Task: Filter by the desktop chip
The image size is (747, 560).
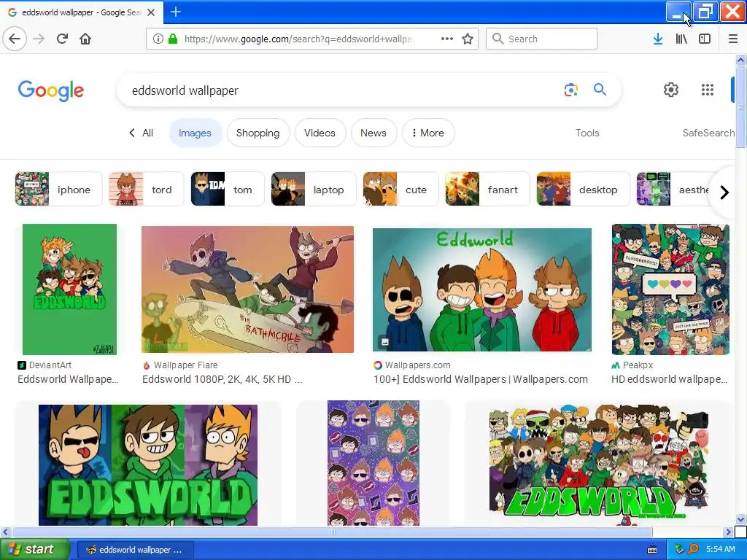Action: point(583,189)
